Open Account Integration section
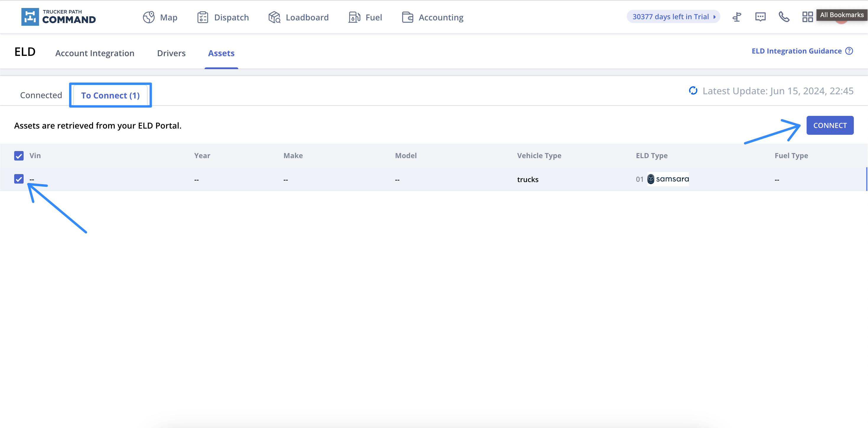This screenshot has width=868, height=428. click(95, 53)
